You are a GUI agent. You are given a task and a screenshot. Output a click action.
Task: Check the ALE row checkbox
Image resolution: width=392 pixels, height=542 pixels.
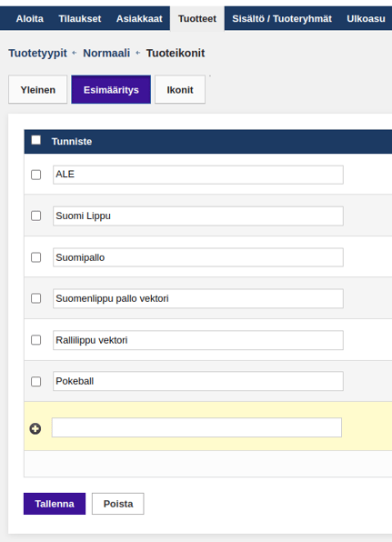pyautogui.click(x=36, y=175)
